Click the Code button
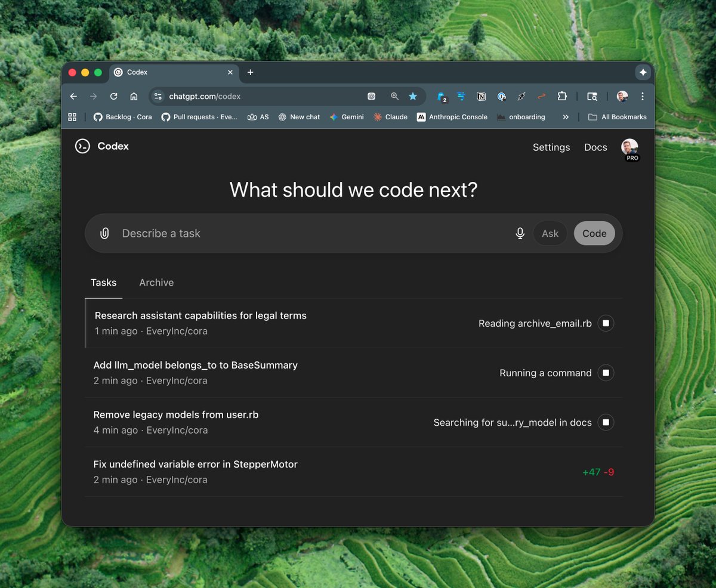This screenshot has width=716, height=588. (x=594, y=233)
